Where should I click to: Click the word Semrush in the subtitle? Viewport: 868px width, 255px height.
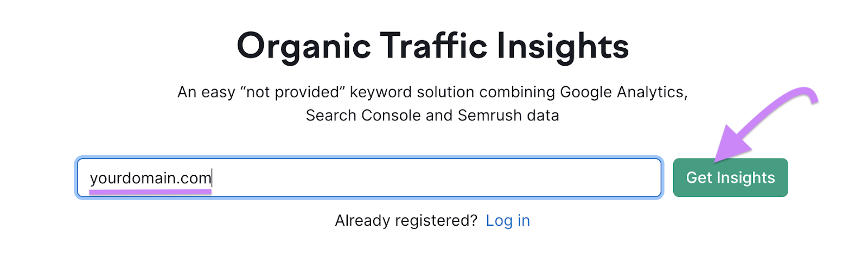482,116
